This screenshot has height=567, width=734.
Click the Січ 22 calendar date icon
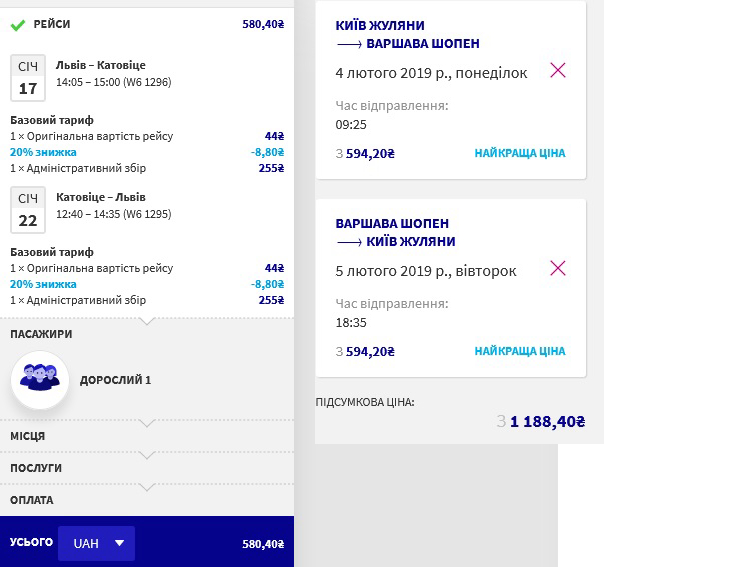click(x=28, y=210)
